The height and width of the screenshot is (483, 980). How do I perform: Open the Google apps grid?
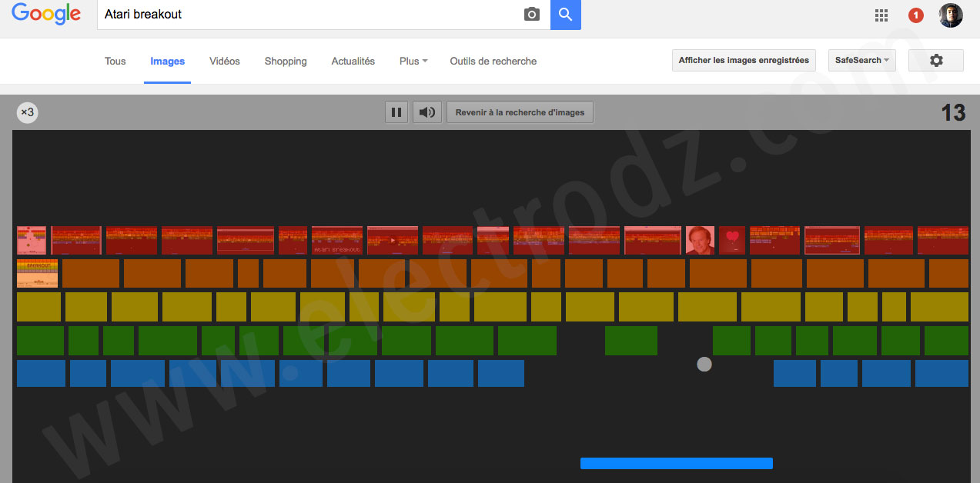881,15
